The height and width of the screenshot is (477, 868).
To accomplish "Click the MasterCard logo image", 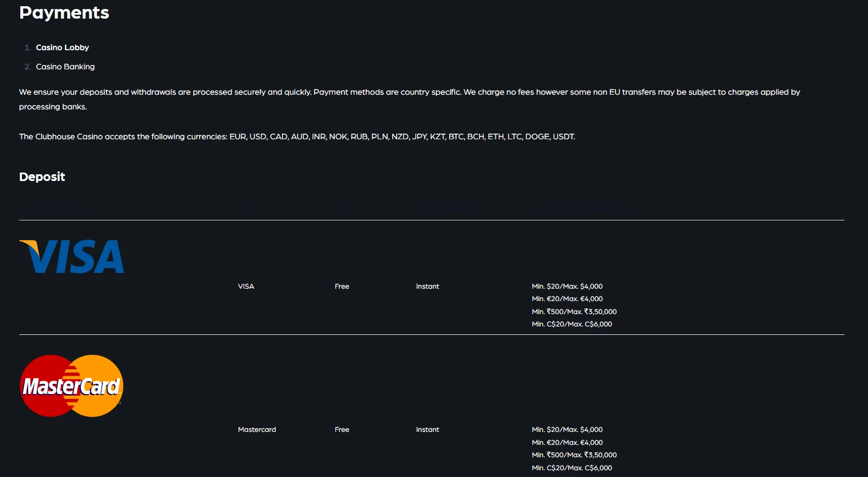I will tap(72, 386).
